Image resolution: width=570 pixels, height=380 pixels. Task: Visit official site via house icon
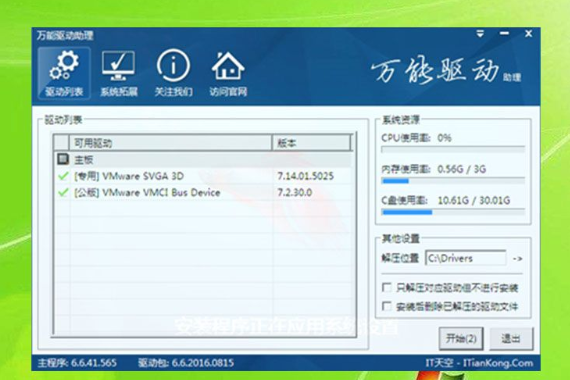tap(228, 73)
